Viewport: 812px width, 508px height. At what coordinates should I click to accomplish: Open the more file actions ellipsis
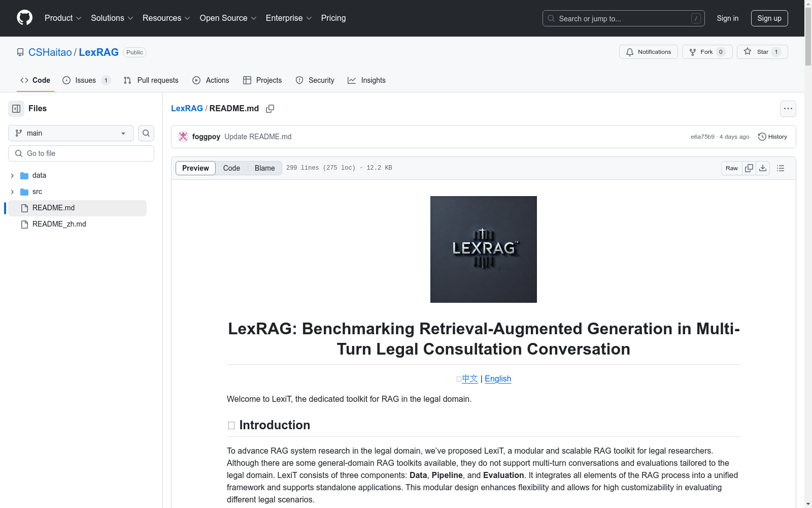pos(788,109)
